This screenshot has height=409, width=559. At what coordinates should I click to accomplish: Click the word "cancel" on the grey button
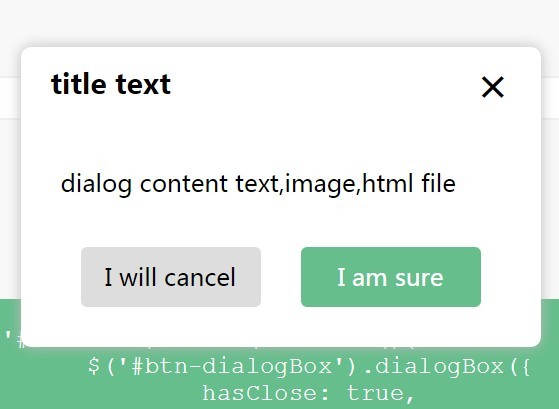200,277
